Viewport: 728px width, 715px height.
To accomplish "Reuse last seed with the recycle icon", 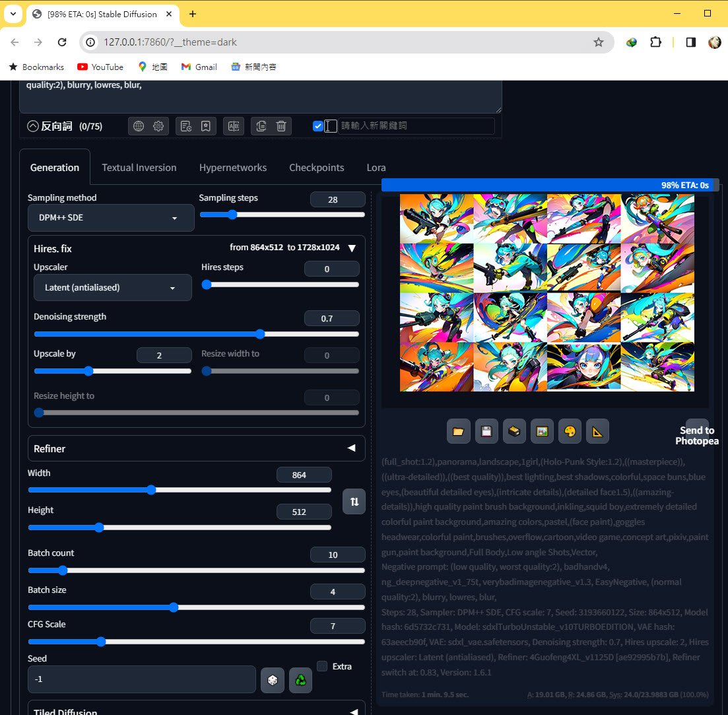I will click(300, 679).
